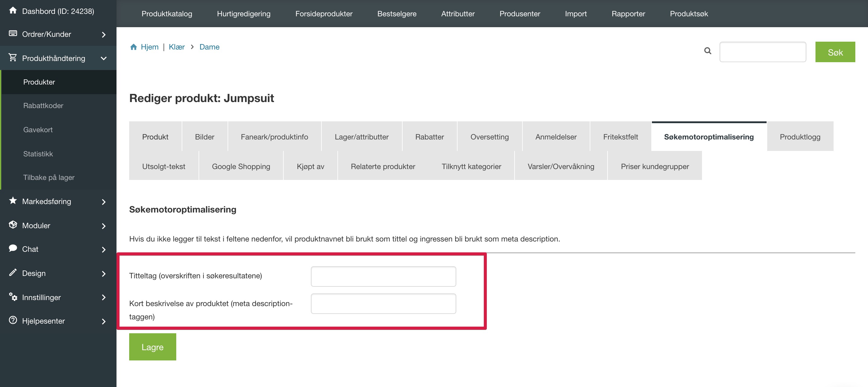868x387 pixels.
Task: Open Dashbord (ID: 24238) in sidebar
Action: [x=58, y=11]
